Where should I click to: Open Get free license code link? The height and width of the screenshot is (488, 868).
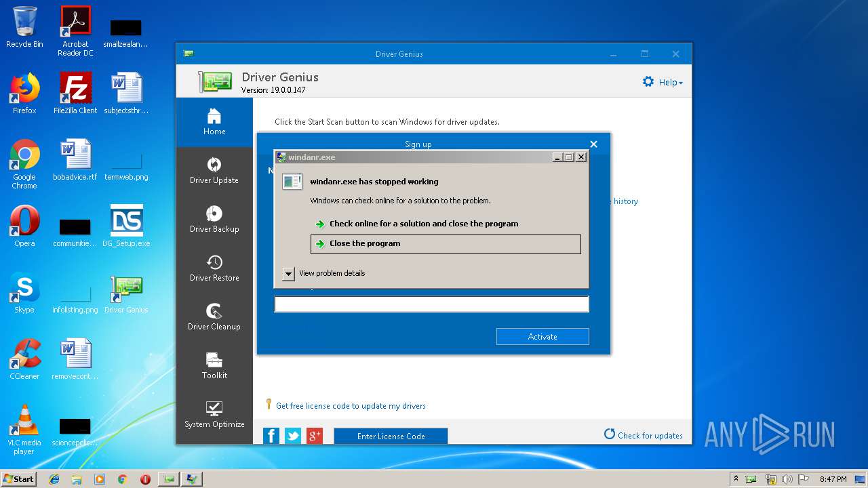(x=351, y=406)
